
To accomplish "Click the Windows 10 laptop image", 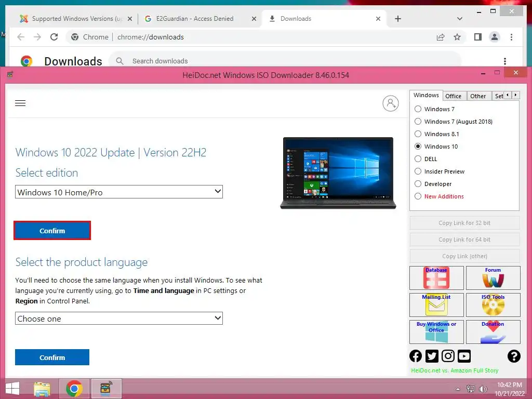I will tap(338, 173).
